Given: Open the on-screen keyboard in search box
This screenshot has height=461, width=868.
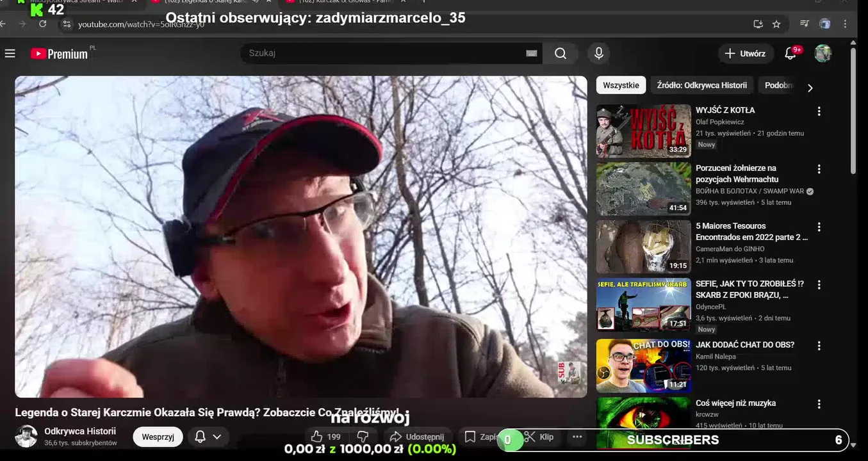Looking at the screenshot, I should coord(531,53).
